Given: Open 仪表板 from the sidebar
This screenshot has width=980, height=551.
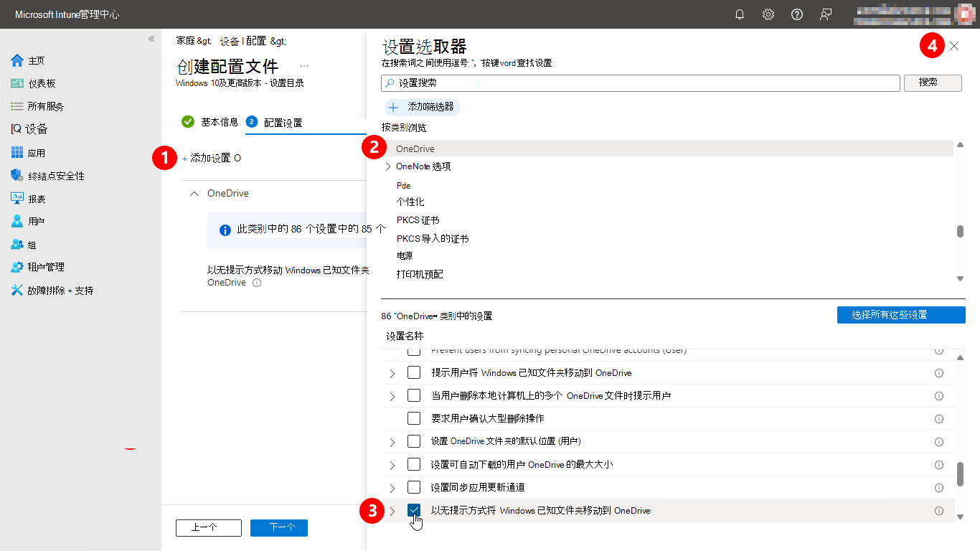Looking at the screenshot, I should [42, 83].
